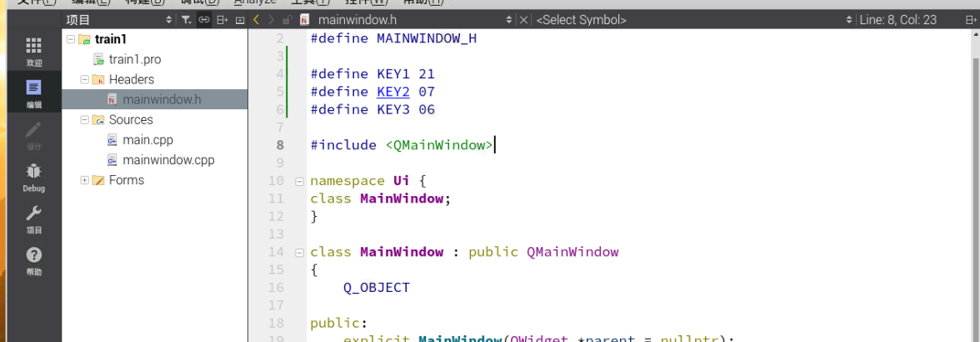This screenshot has width=980, height=342.
Task: Open the Design (设计) mode
Action: [33, 135]
